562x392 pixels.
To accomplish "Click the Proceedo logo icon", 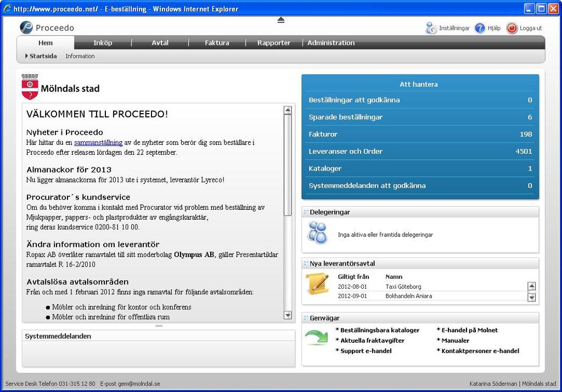I will [26, 27].
